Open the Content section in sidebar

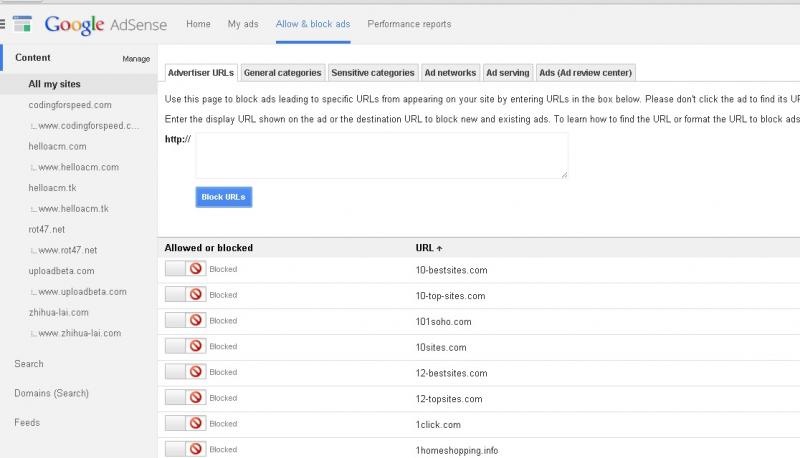(x=33, y=58)
